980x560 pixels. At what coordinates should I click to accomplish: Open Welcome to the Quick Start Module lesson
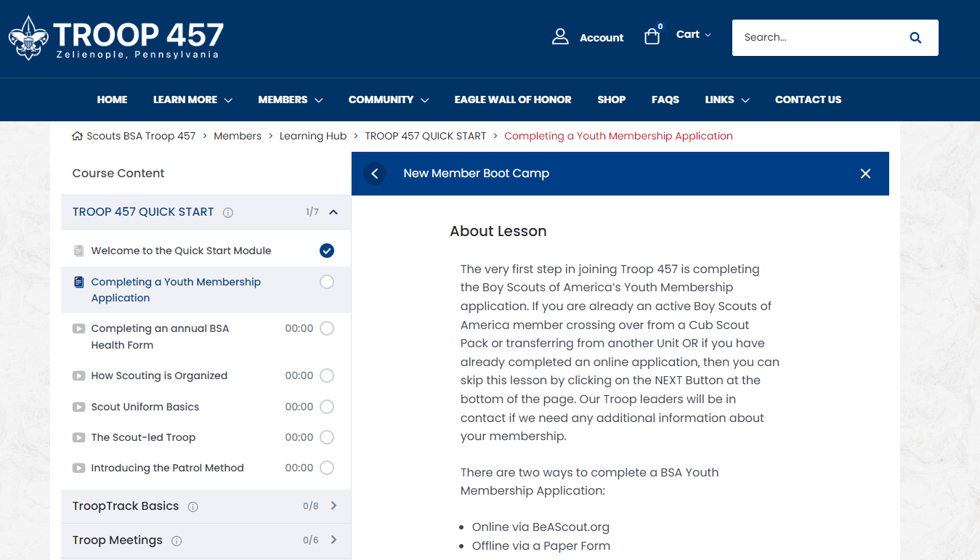(181, 251)
